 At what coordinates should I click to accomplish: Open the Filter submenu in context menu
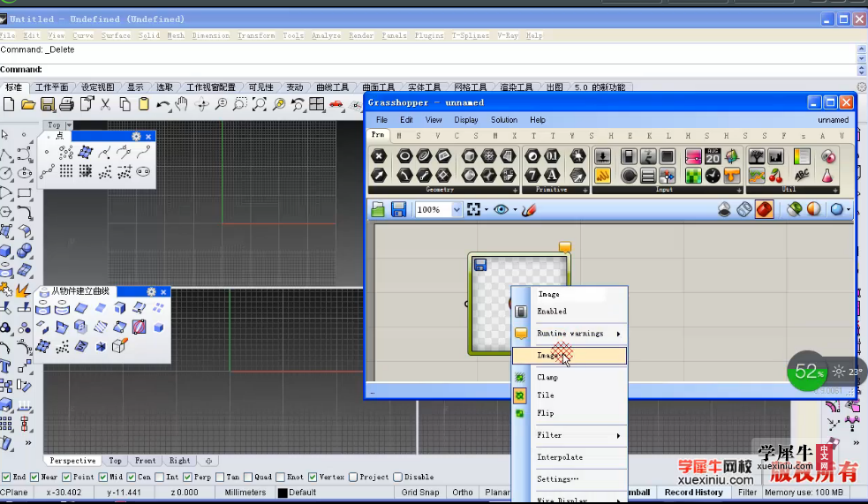(570, 435)
